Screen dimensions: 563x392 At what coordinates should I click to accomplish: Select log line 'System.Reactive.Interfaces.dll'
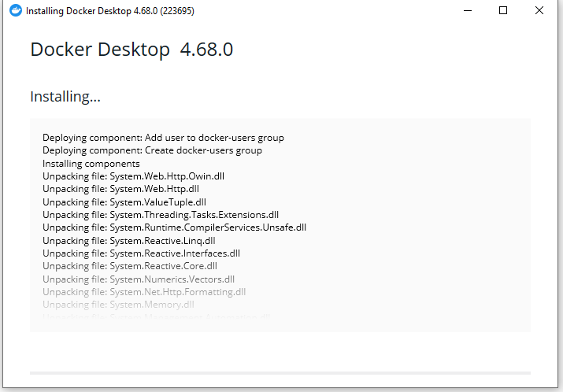click(141, 253)
